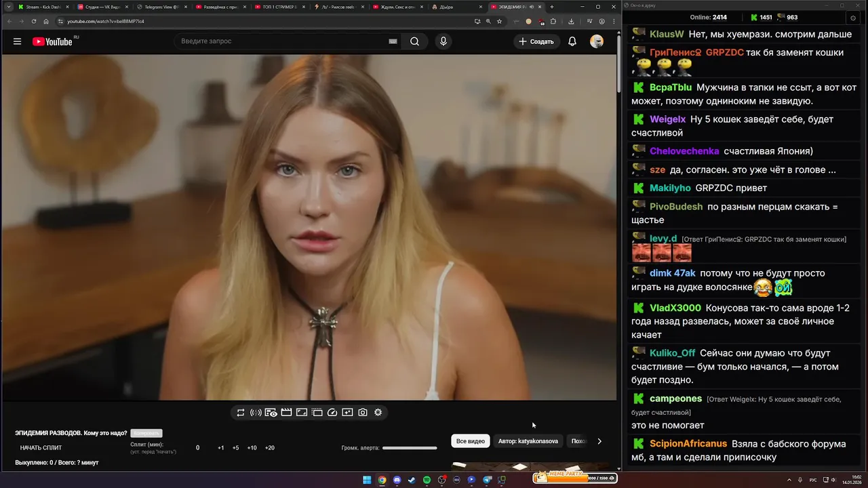Open Spotify from the taskbar

pyautogui.click(x=427, y=480)
